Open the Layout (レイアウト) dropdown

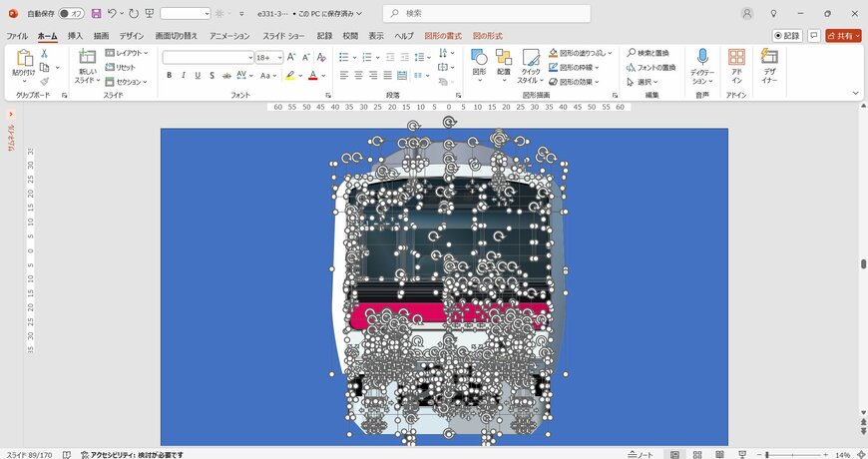[127, 53]
